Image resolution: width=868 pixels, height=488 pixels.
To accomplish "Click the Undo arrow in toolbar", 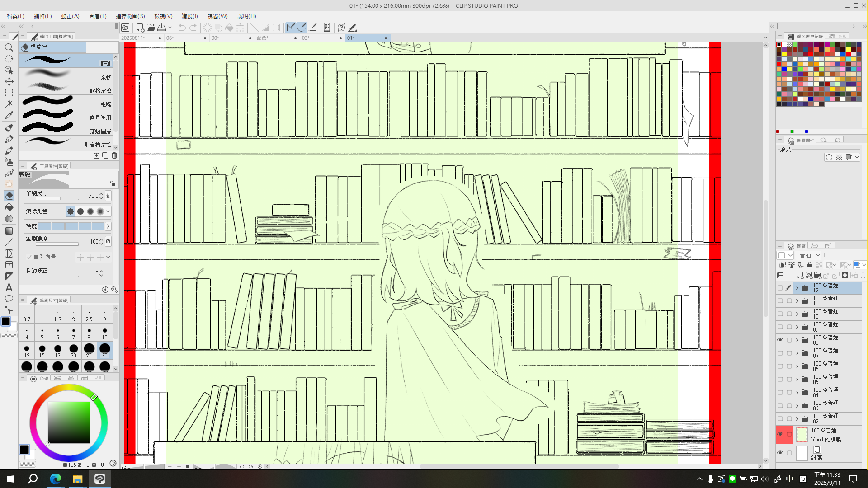I will click(182, 28).
